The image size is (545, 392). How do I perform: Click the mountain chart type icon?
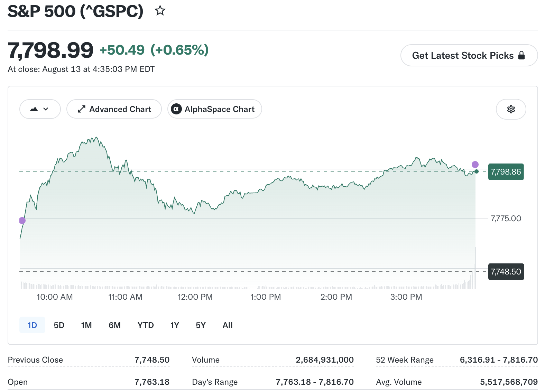tap(34, 109)
